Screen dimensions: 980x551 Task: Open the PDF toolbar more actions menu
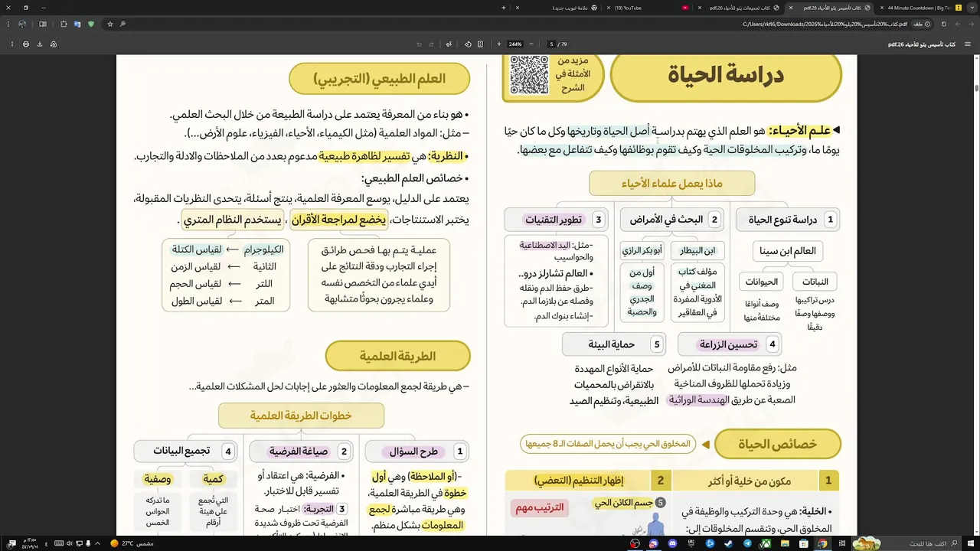(12, 44)
